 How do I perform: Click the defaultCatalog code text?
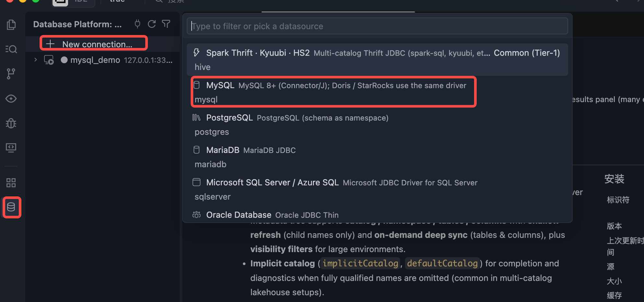442,263
